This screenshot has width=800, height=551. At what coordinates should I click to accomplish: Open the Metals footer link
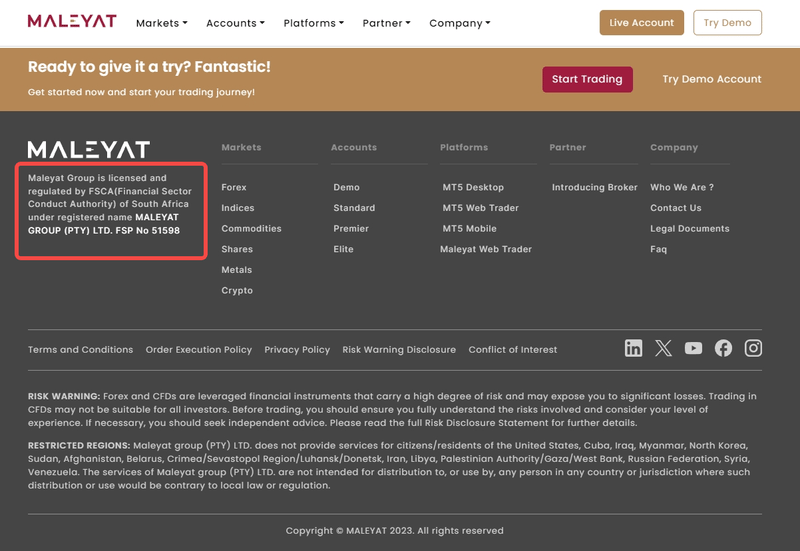pos(237,270)
